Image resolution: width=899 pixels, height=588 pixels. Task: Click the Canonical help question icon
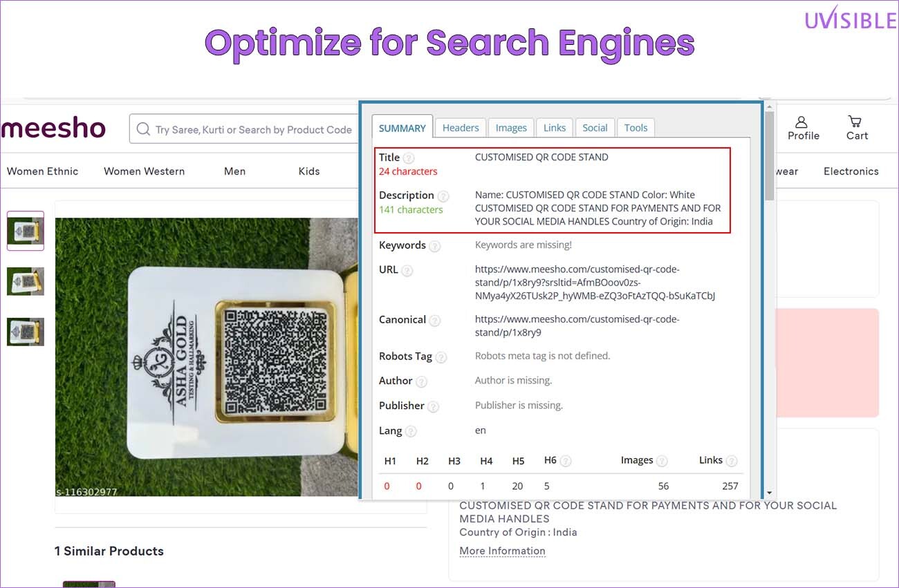(434, 321)
